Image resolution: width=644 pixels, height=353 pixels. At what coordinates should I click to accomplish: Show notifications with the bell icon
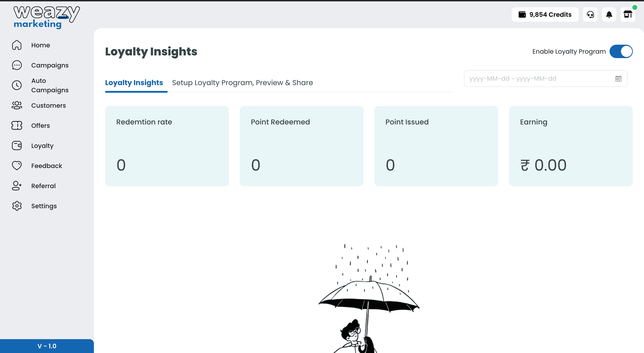tap(609, 15)
